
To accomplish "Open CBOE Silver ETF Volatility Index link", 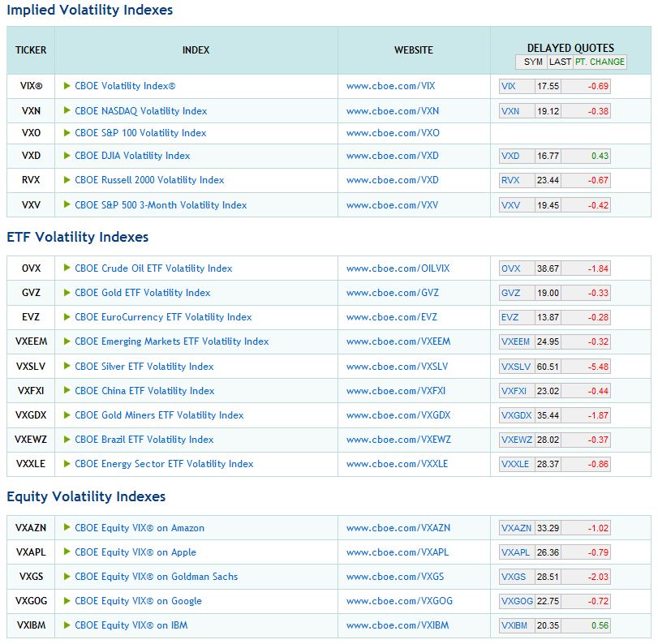I will click(x=144, y=367).
